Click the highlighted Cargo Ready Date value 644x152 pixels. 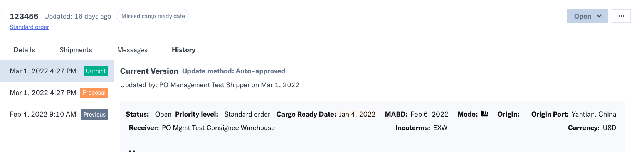point(357,114)
